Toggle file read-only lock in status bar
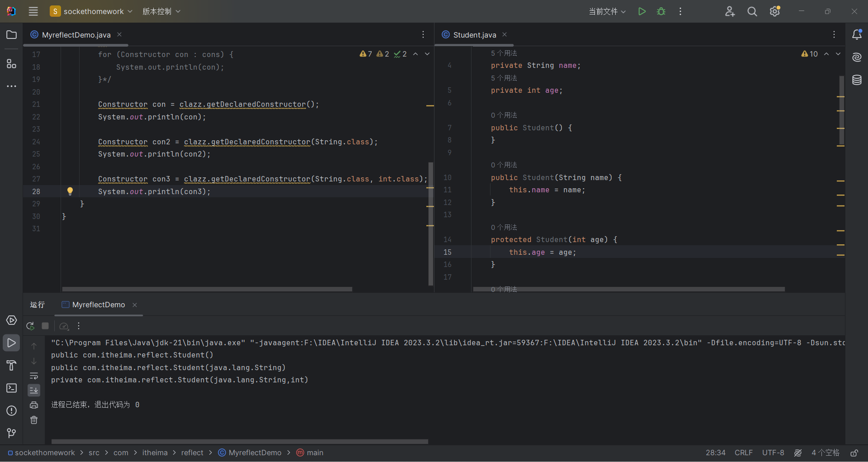 coord(854,452)
